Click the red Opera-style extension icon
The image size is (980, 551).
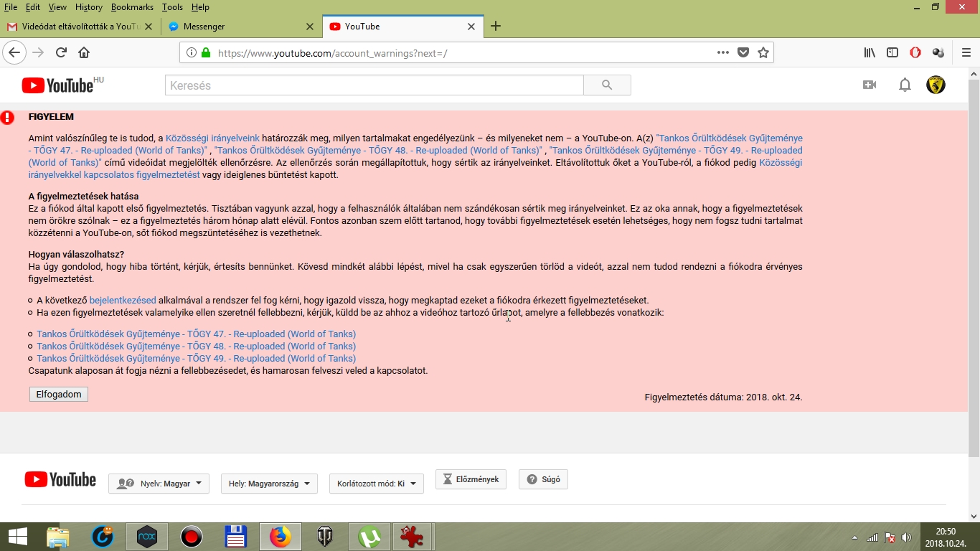click(x=915, y=52)
